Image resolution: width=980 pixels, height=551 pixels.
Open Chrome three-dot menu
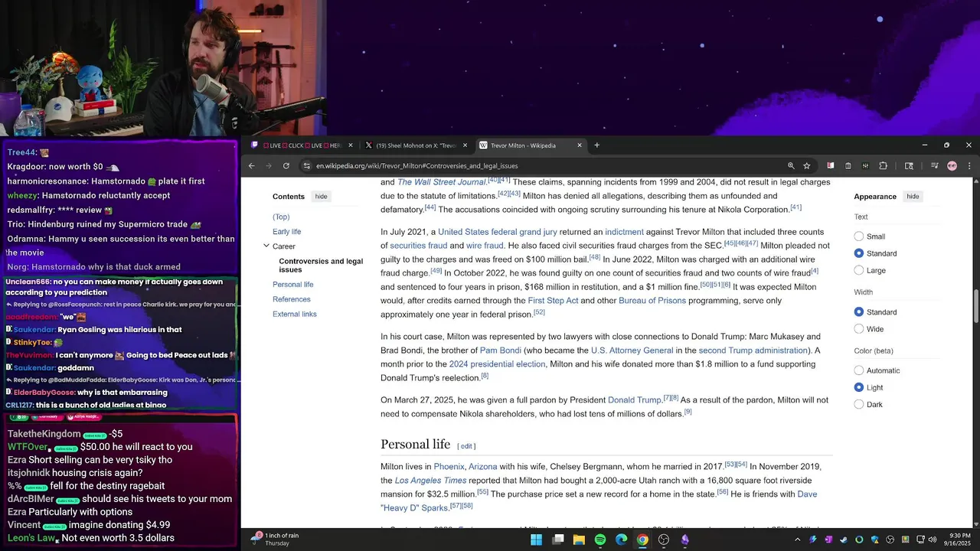tap(969, 165)
